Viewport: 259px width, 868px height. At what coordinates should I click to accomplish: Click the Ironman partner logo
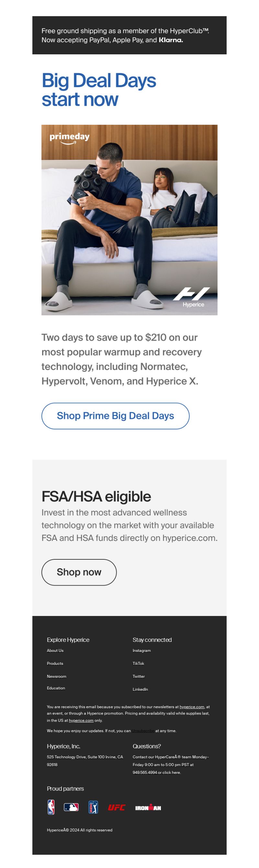[148, 808]
